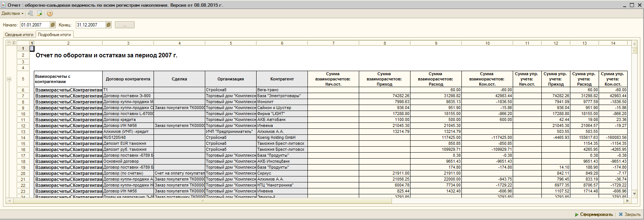Open the Действия dropdown menu
Screen dimensions: 644x220
pyautogui.click(x=12, y=13)
